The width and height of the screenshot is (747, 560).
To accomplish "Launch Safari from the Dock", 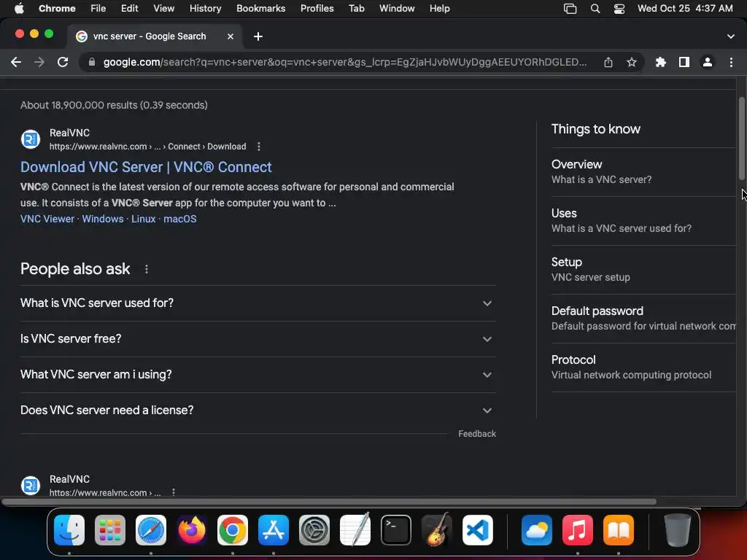I will tap(151, 529).
